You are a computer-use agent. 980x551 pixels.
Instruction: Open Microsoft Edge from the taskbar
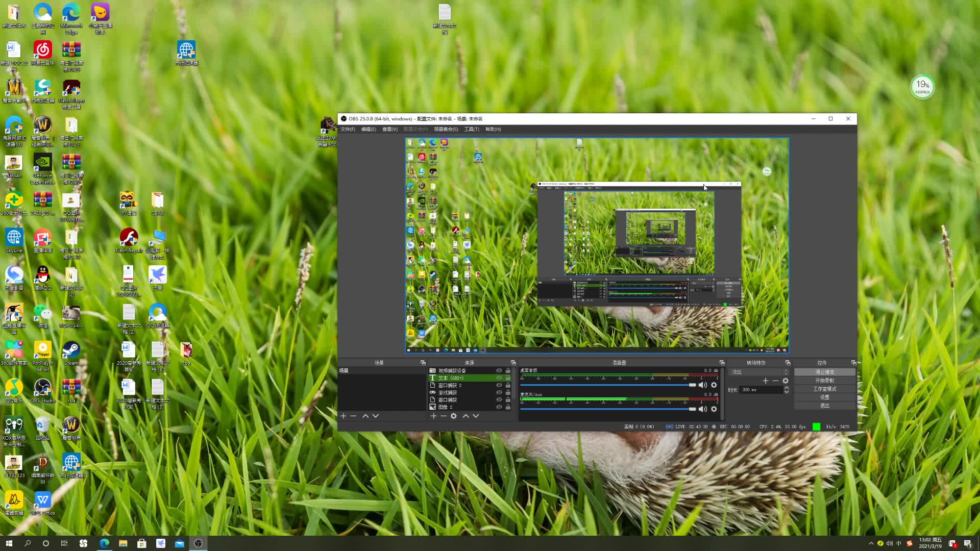(104, 543)
